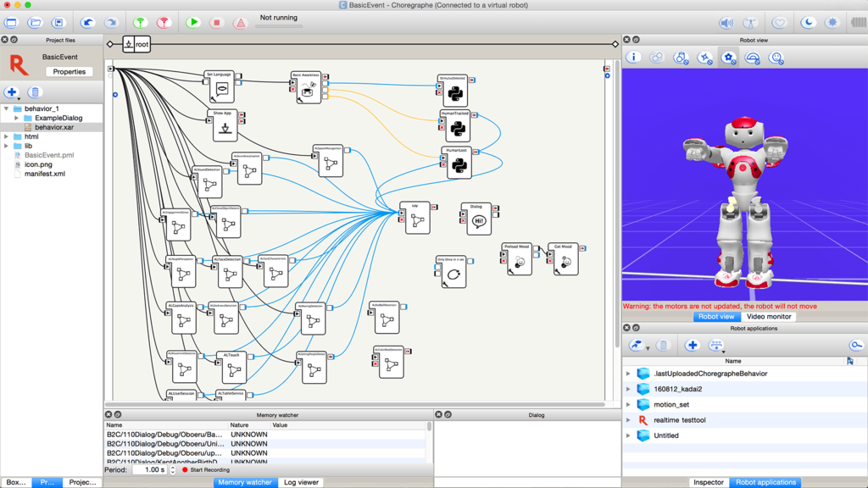Viewport: 868px width, 488px height.
Task: Select the Show App box
Action: coord(225,125)
